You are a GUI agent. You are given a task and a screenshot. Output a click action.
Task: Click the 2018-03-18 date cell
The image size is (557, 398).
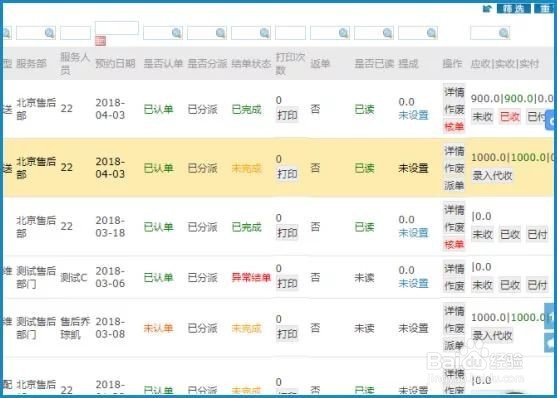coord(110,227)
